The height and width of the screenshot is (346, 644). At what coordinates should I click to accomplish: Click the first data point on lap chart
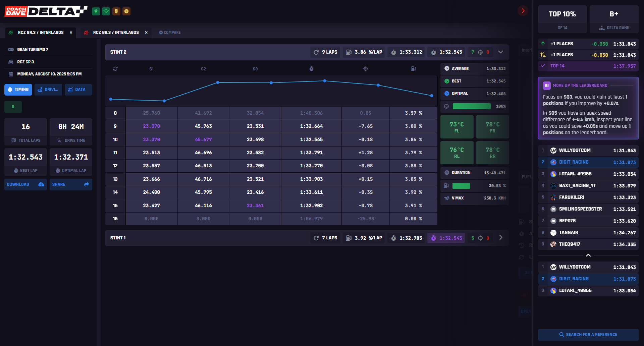point(111,99)
